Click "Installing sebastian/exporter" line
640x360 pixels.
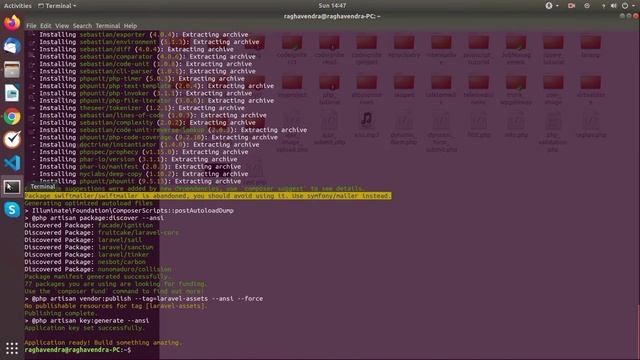coord(140,35)
